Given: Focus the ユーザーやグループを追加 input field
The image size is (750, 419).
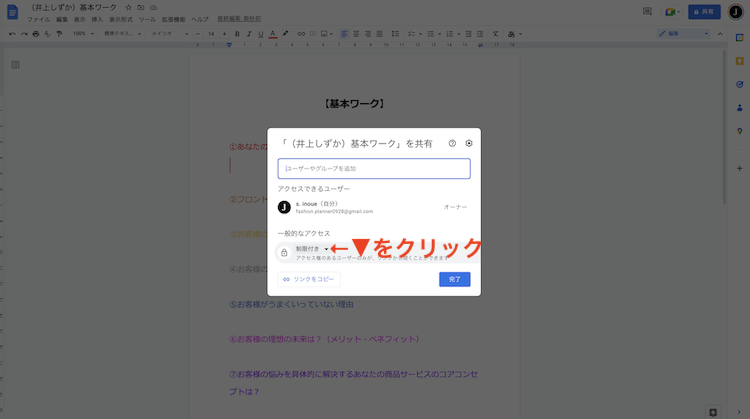Looking at the screenshot, I should point(373,169).
